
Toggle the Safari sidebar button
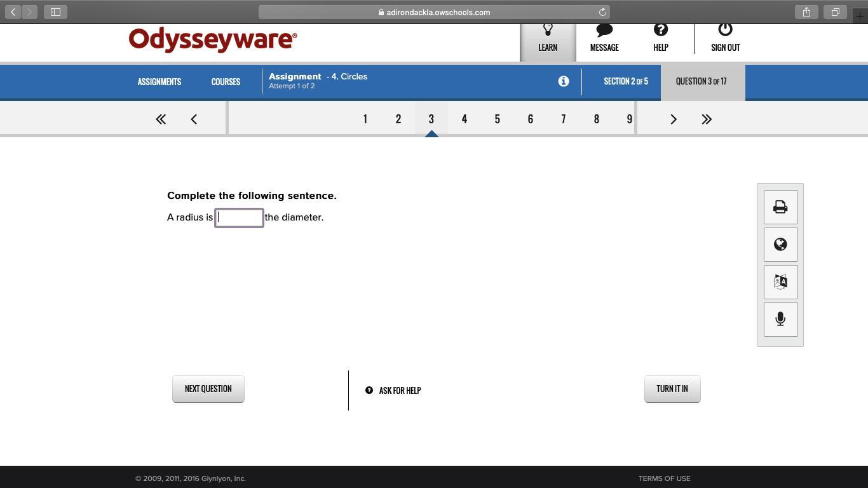[55, 12]
